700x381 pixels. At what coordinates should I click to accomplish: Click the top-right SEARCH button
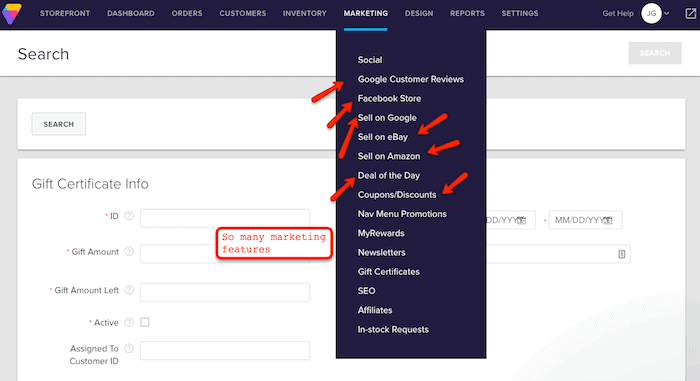[x=655, y=53]
